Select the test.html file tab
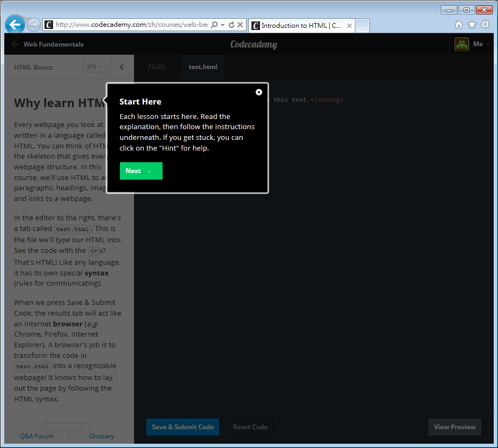 [x=203, y=67]
